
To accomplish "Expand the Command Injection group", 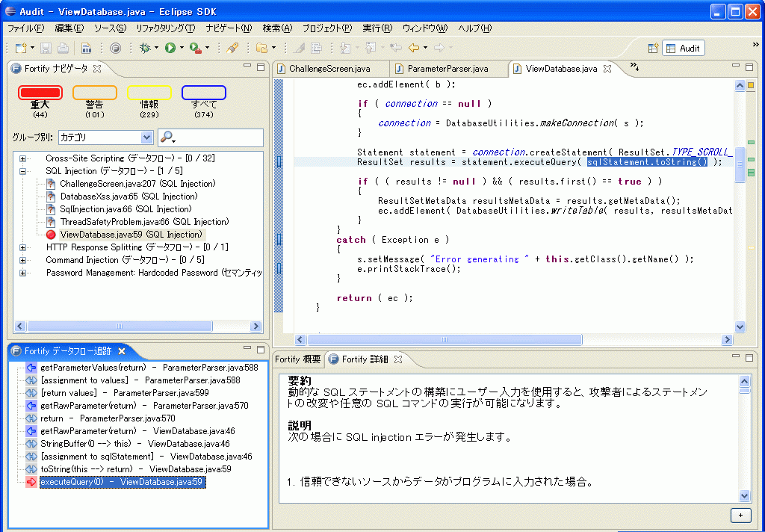I will tap(22, 260).
